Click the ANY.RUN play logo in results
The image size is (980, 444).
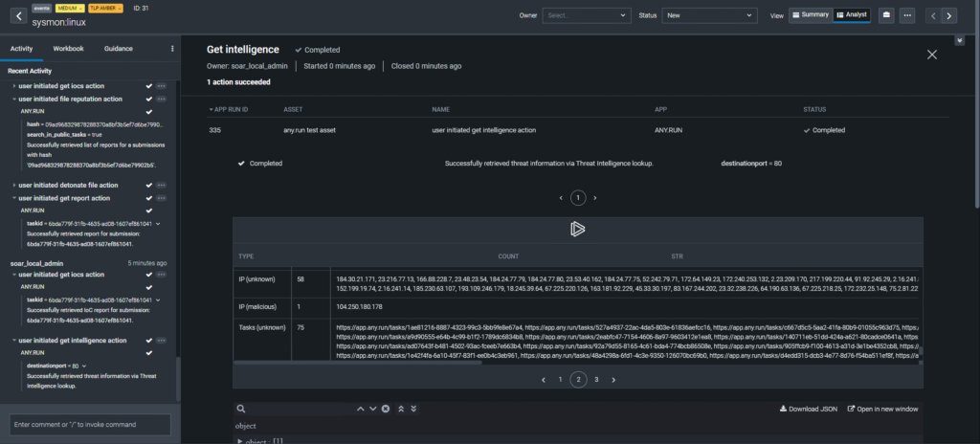577,229
